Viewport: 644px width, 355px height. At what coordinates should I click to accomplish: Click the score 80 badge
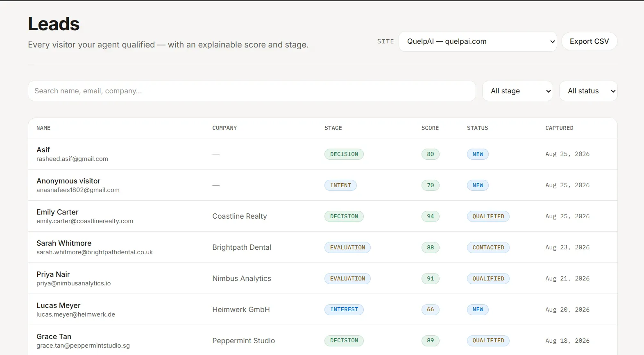(x=431, y=154)
